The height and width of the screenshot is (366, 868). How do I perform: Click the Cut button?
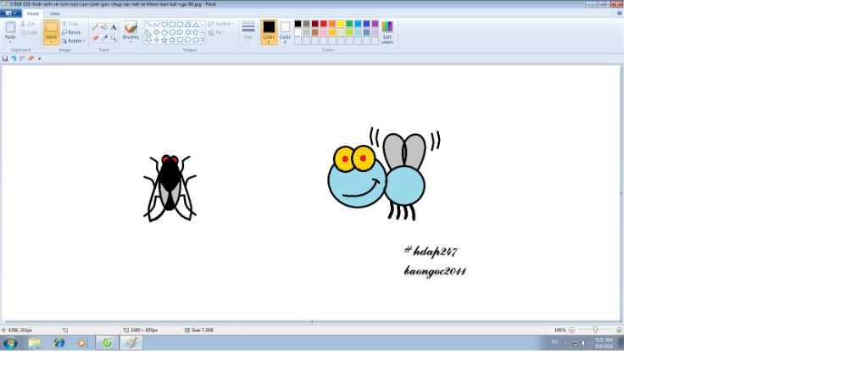[28, 24]
